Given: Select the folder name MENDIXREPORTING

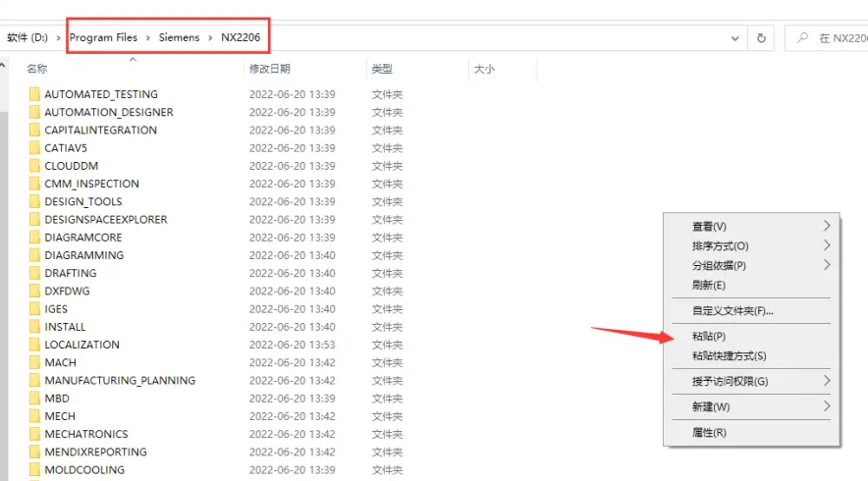Looking at the screenshot, I should coord(96,452).
